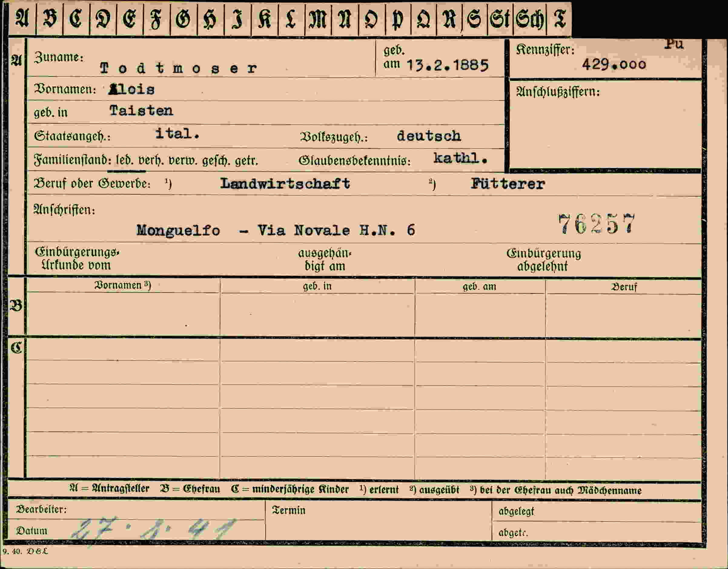Click the legend 'C = minderjährige Kinder'
Viewport: 728px width, 569px height.
(290, 489)
